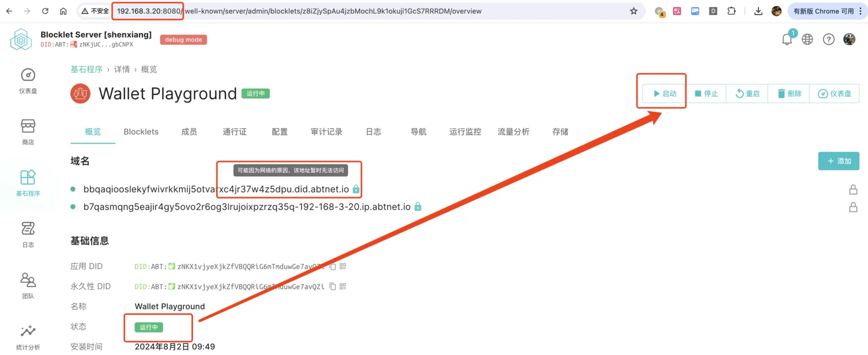The width and height of the screenshot is (868, 355).
Task: Open the Chrome downloads icon
Action: tap(758, 11)
